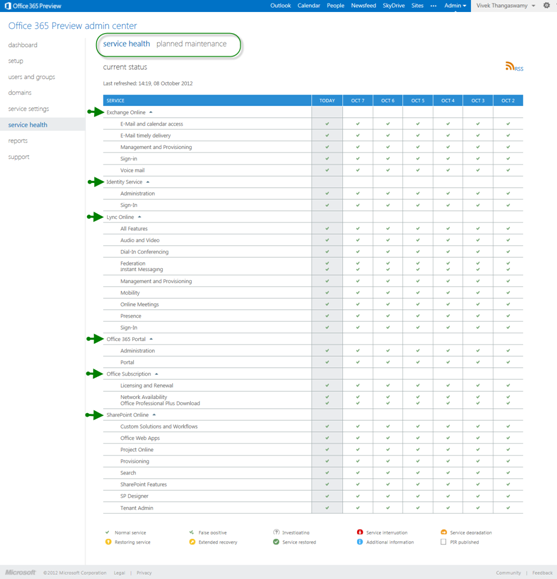The image size is (557, 579).
Task: Open Sites from the top navigation
Action: (x=417, y=6)
